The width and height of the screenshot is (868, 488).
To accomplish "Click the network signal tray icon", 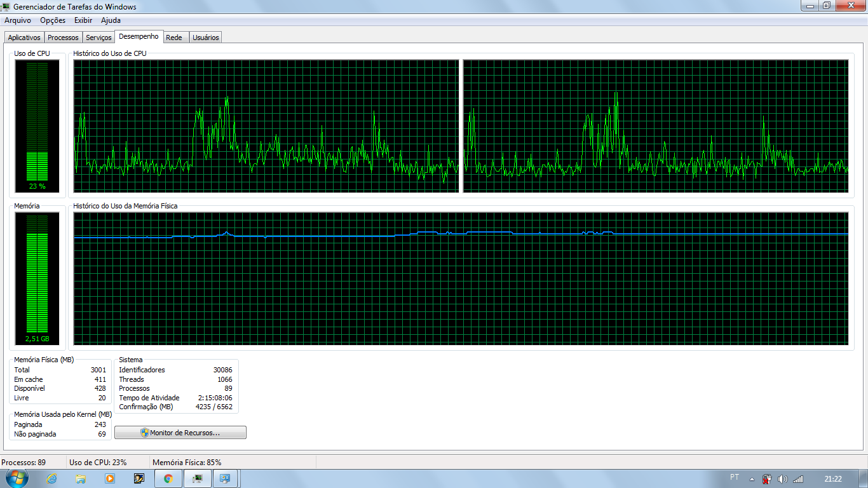I will 798,479.
